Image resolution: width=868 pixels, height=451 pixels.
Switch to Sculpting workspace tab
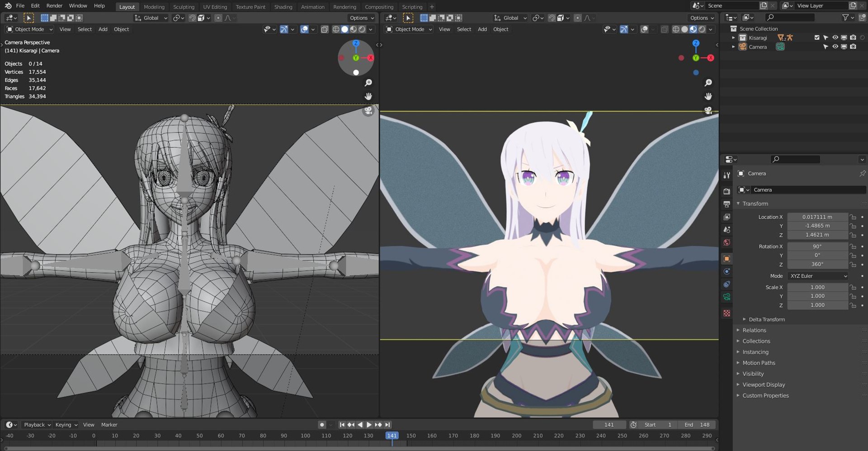(184, 7)
